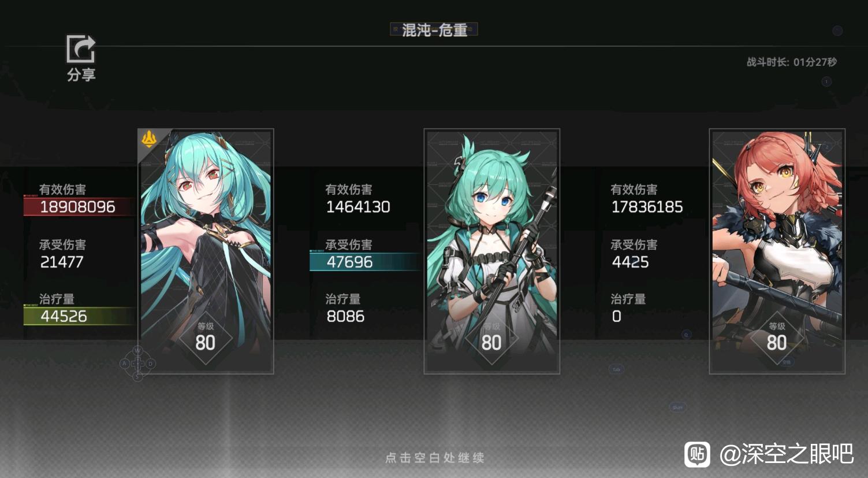Image resolution: width=868 pixels, height=478 pixels.
Task: Tap the gold MVP crown badge
Action: point(149,139)
